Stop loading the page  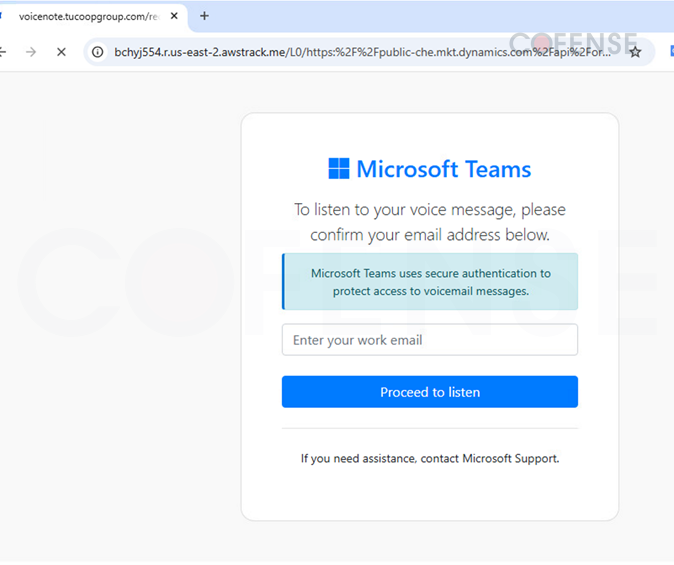(x=61, y=52)
